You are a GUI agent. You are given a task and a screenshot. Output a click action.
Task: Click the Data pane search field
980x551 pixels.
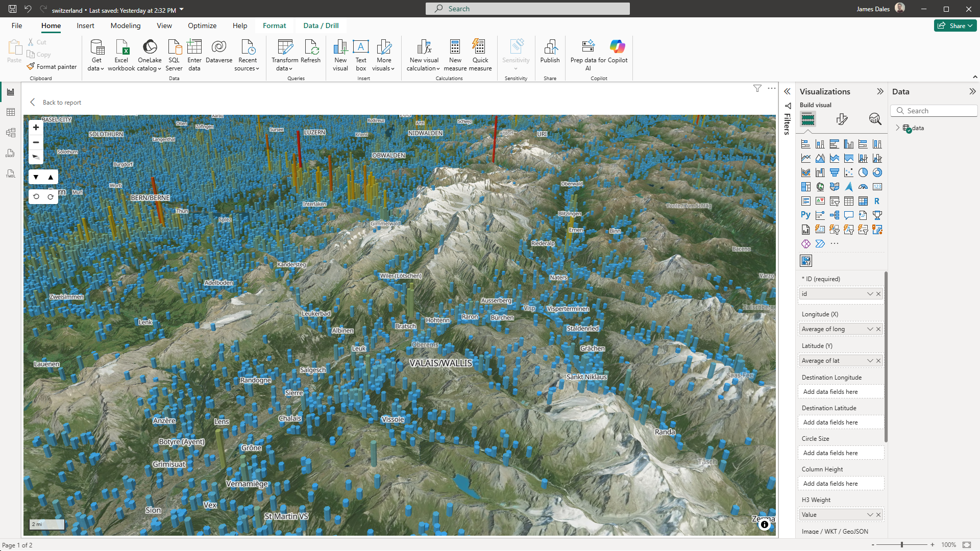934,111
